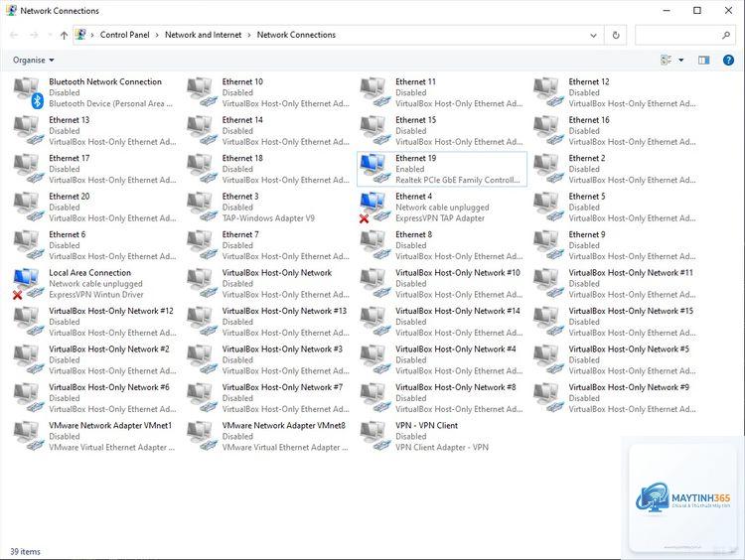Image resolution: width=745 pixels, height=560 pixels.
Task: Select the Ethernet 8 label
Action: click(414, 234)
